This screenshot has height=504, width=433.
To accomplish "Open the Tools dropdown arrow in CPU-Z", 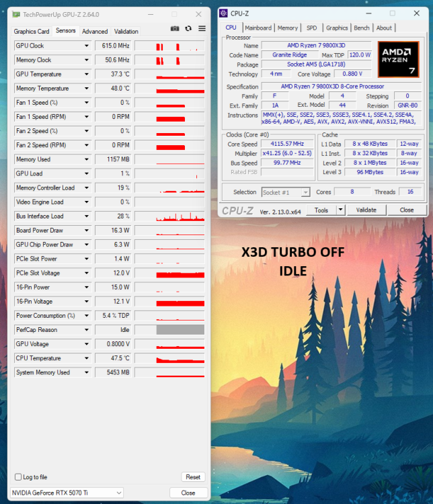I will (341, 210).
